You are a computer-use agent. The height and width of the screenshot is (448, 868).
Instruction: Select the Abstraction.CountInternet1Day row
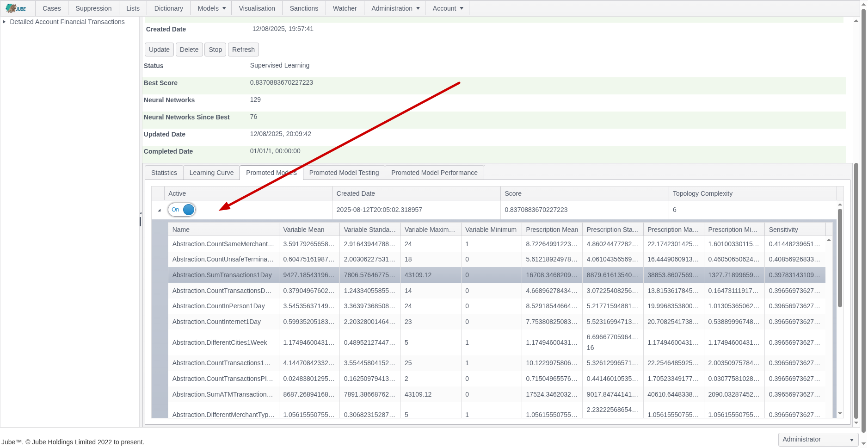coord(497,322)
